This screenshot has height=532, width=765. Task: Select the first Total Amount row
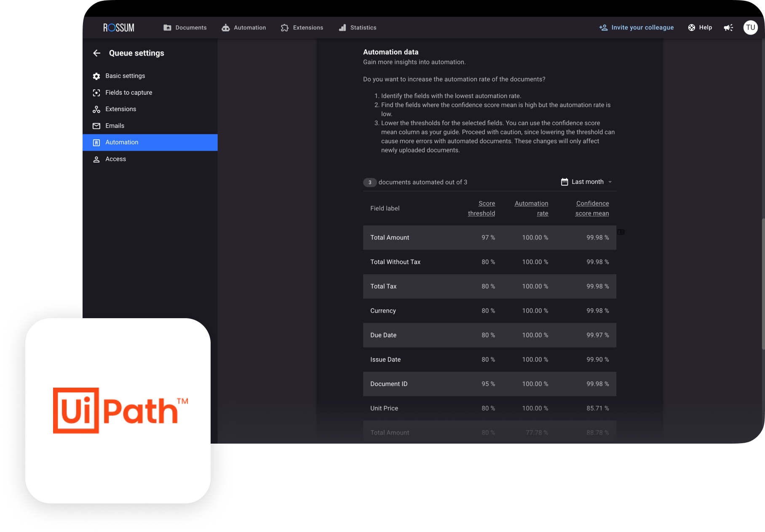tap(489, 238)
